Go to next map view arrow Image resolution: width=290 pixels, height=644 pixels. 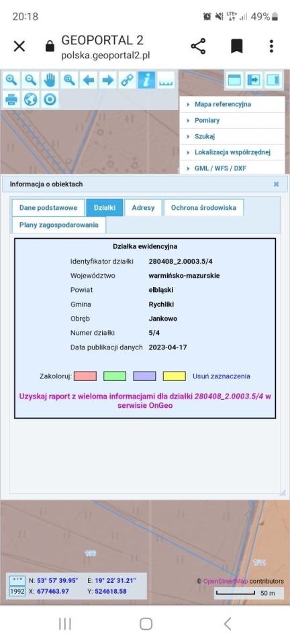coord(107,80)
